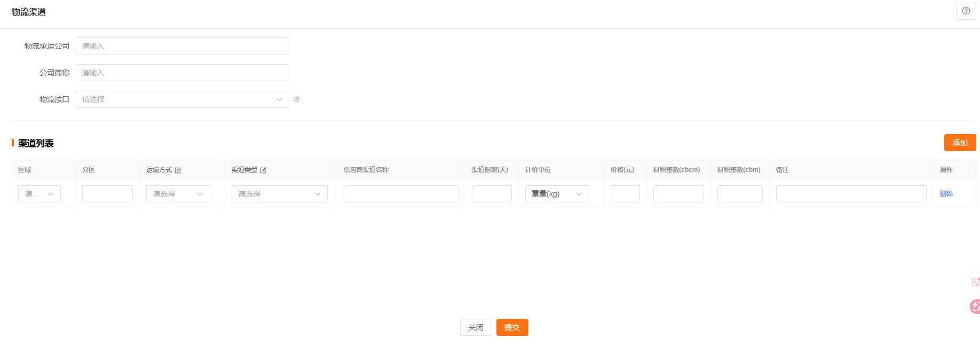980x353 pixels.
Task: Change the 计价单位 重量(kg) dropdown
Action: [557, 194]
